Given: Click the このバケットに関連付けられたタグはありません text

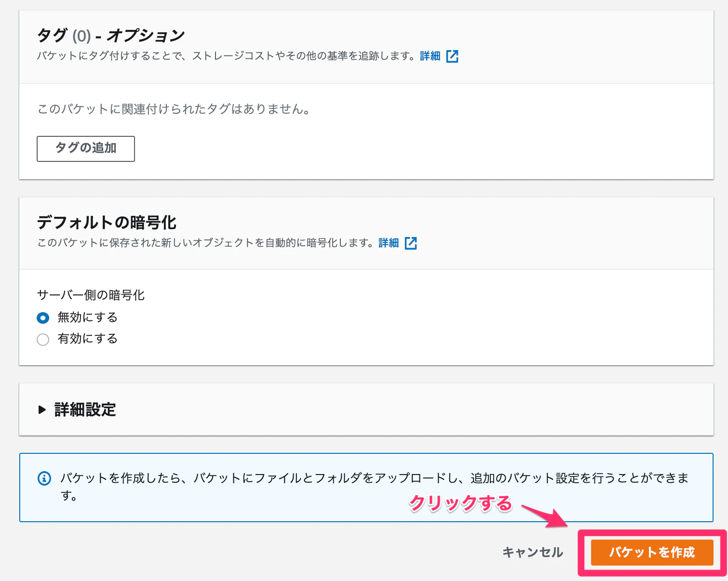Looking at the screenshot, I should click(174, 109).
